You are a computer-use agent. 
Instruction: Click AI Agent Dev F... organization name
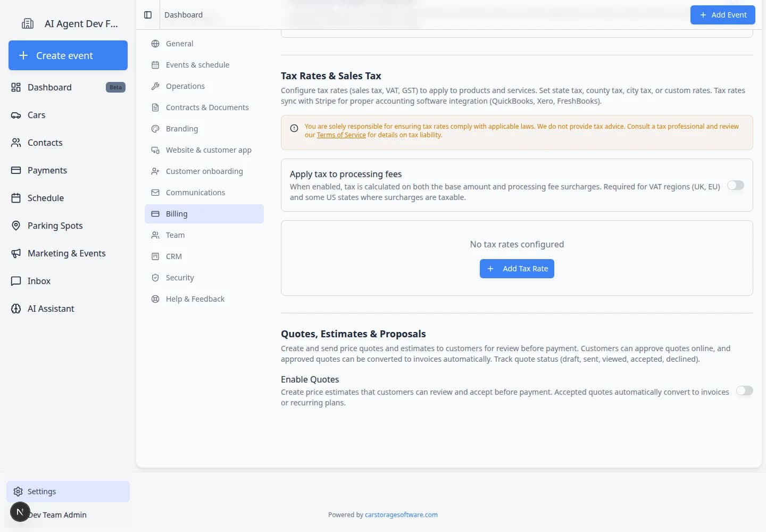81,23
